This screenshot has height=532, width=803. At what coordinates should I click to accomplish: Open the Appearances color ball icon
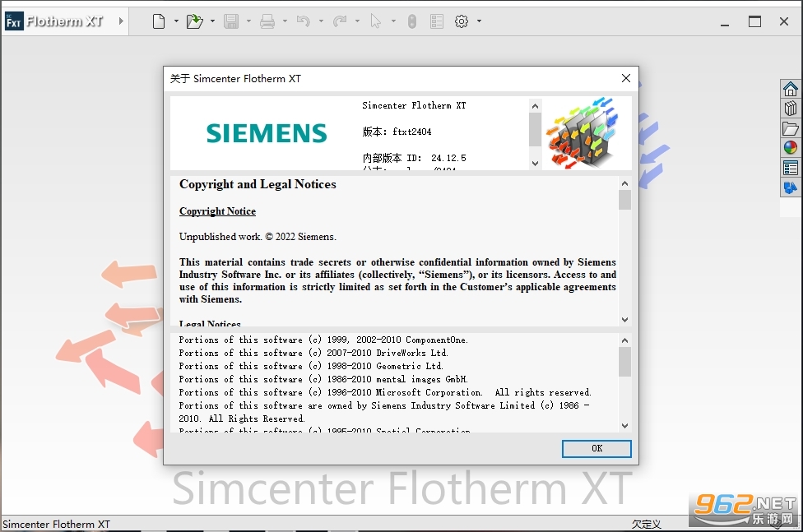[790, 148]
